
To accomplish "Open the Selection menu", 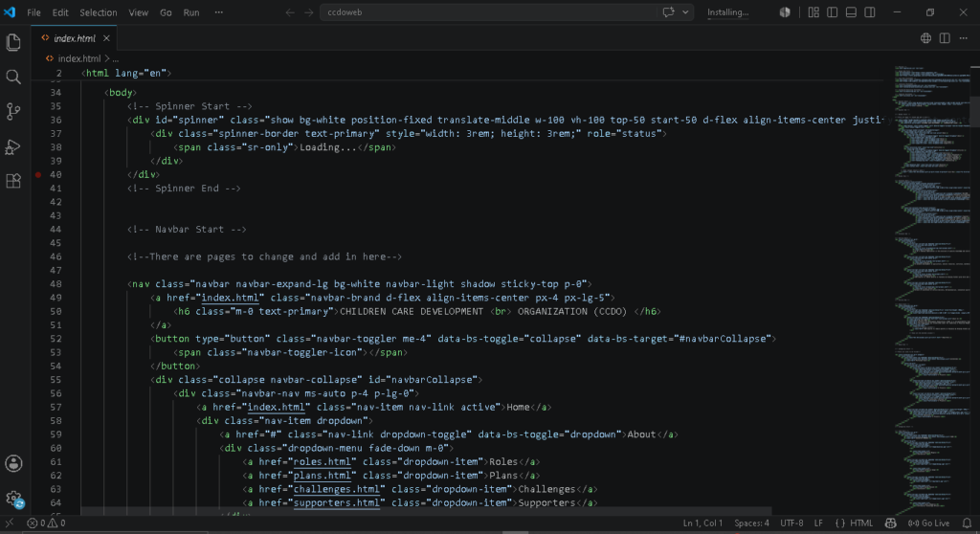I will tap(99, 11).
